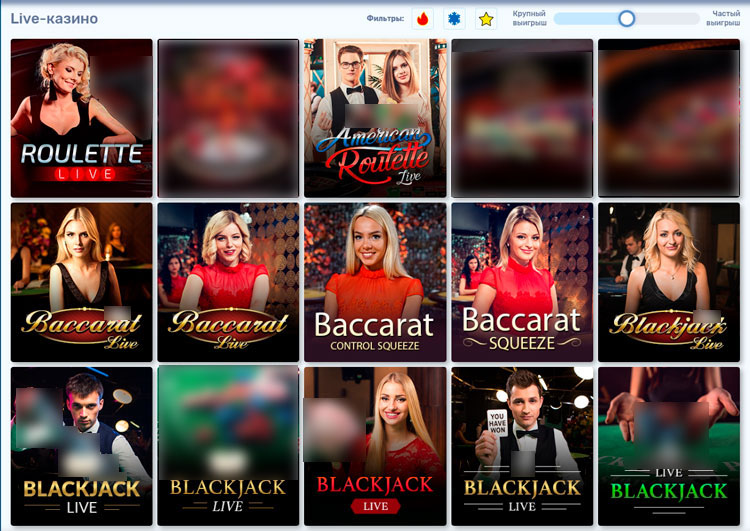Select Blackjack Live tile with red title text
The image size is (750, 531).
(x=375, y=446)
